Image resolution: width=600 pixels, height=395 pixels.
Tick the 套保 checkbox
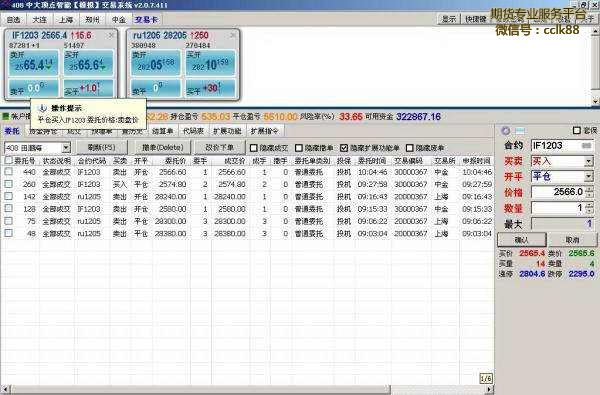coord(577,131)
